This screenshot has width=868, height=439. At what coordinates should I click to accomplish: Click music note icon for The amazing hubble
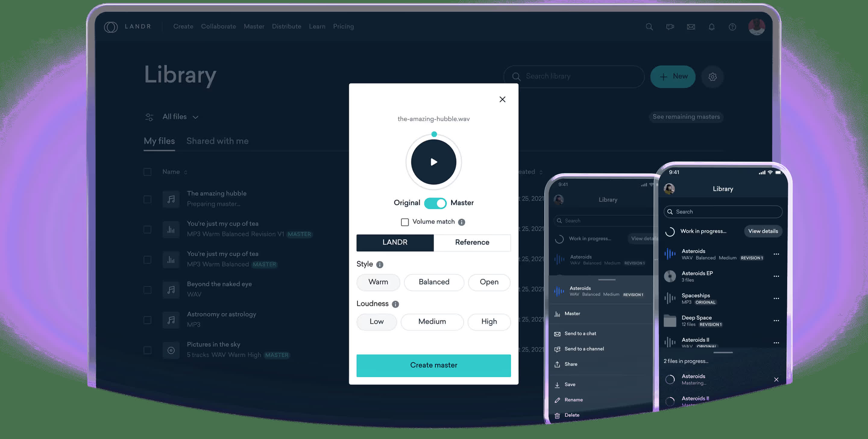pyautogui.click(x=171, y=199)
